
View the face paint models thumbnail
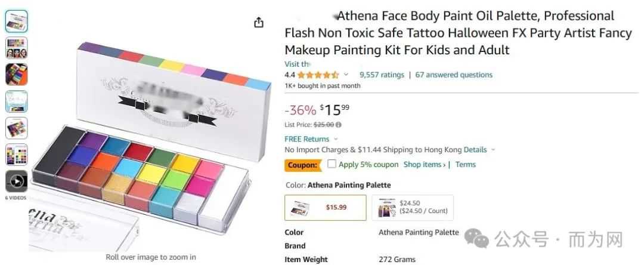16,48
